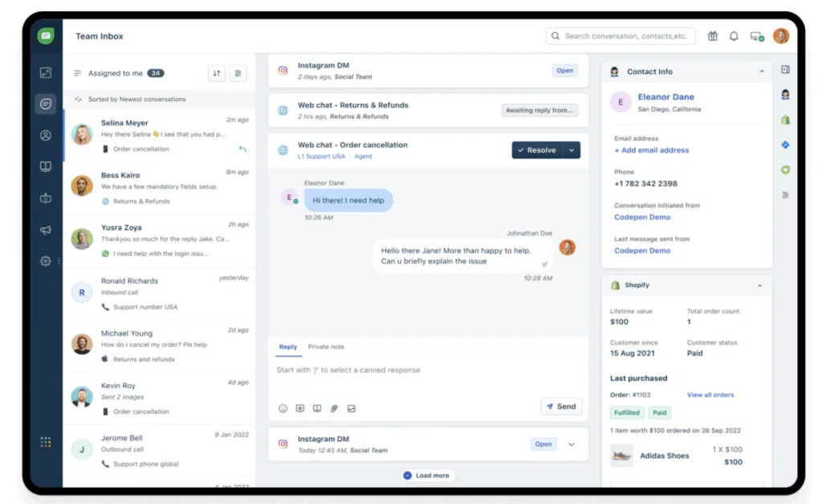This screenshot has width=822, height=504.
Task: Switch to the Reply tab
Action: (288, 347)
